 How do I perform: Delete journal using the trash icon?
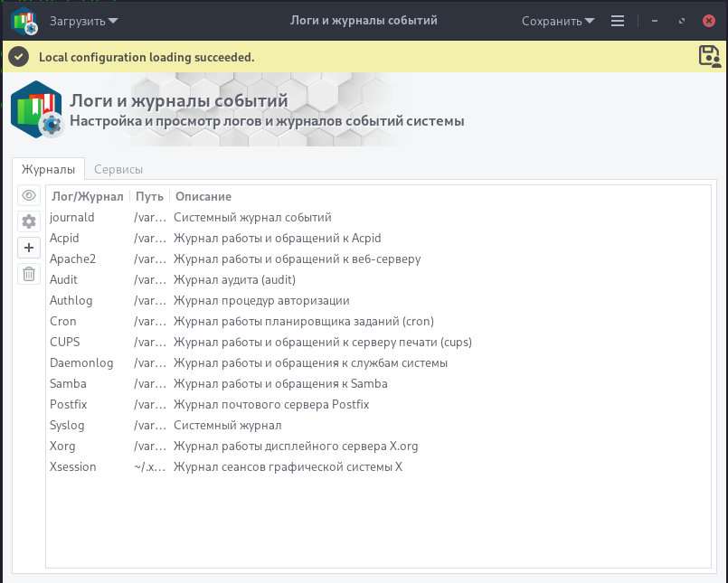[29, 273]
